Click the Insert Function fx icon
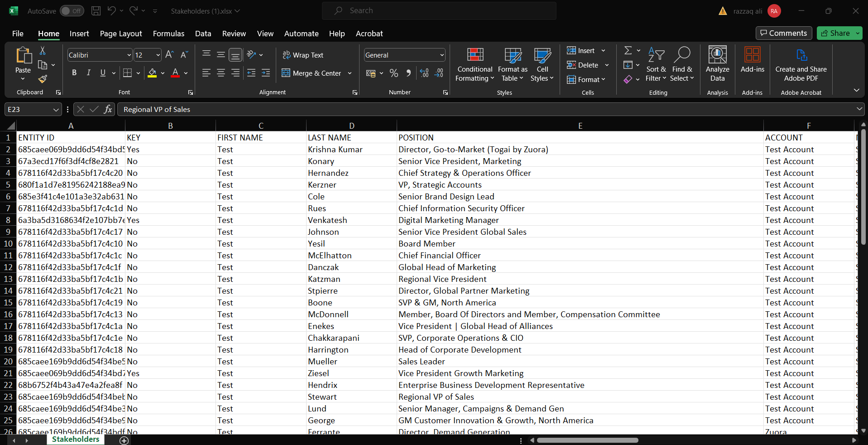 pos(108,109)
